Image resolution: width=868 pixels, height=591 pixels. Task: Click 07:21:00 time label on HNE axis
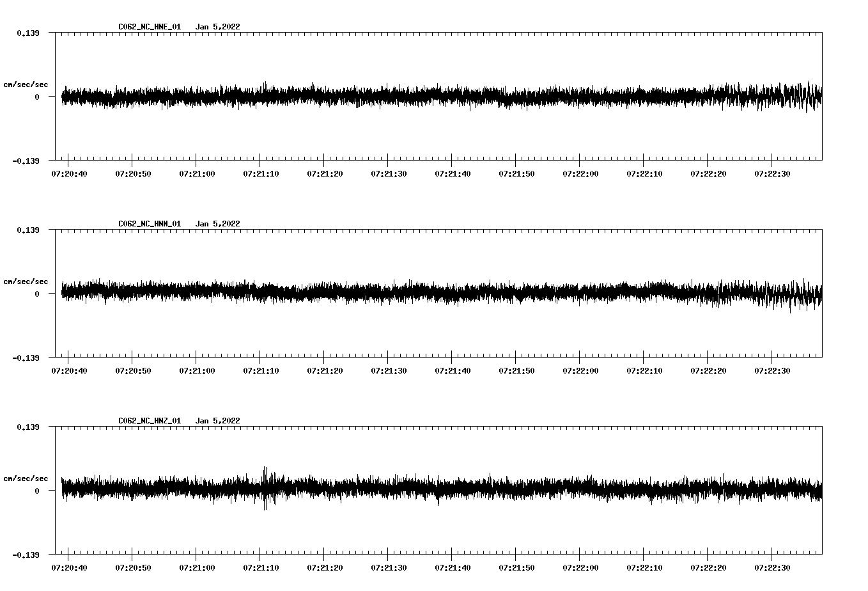click(197, 173)
